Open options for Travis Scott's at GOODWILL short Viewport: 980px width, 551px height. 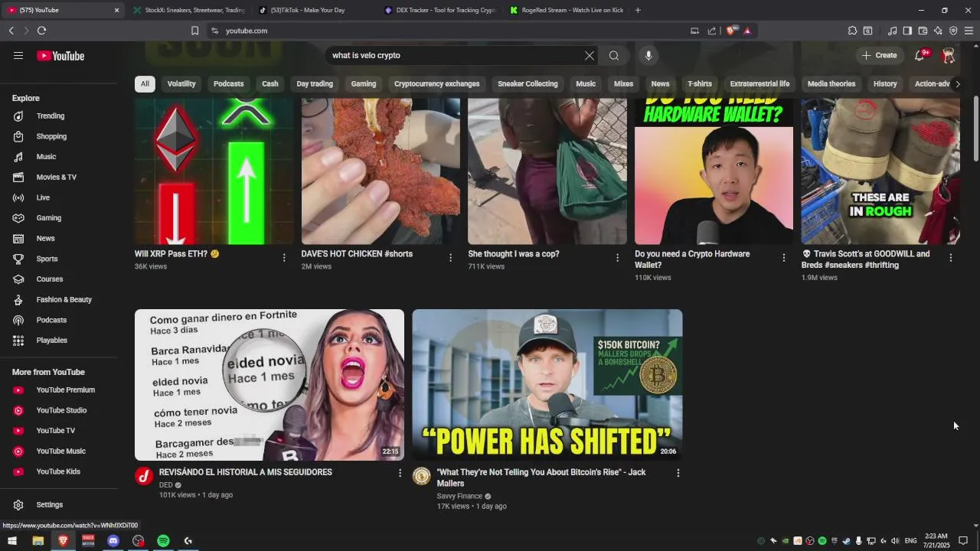click(x=950, y=258)
